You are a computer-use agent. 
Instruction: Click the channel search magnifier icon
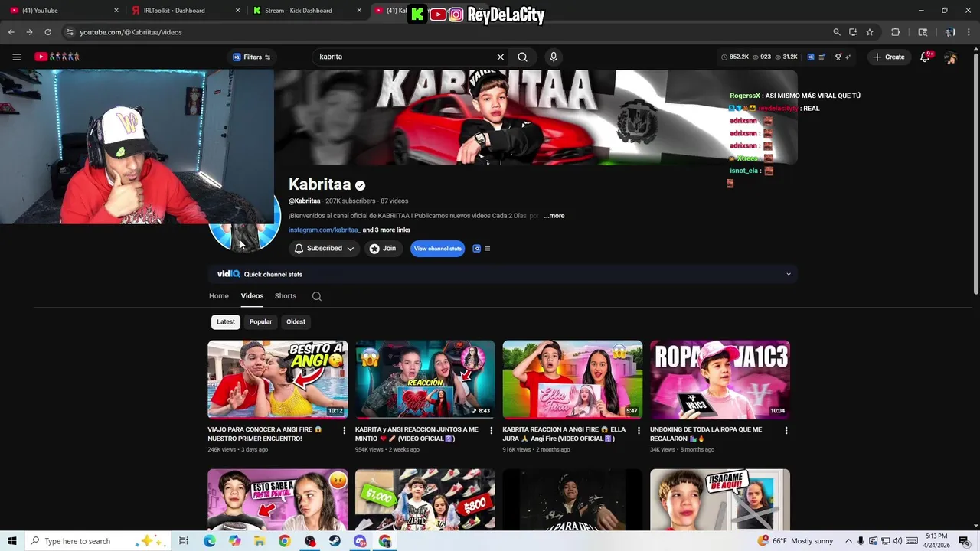[x=317, y=296]
